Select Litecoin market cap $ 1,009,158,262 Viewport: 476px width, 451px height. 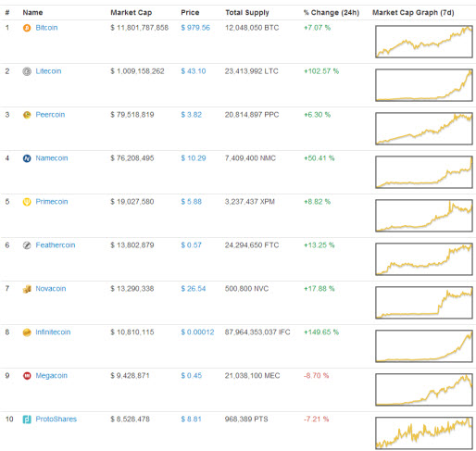(x=137, y=71)
